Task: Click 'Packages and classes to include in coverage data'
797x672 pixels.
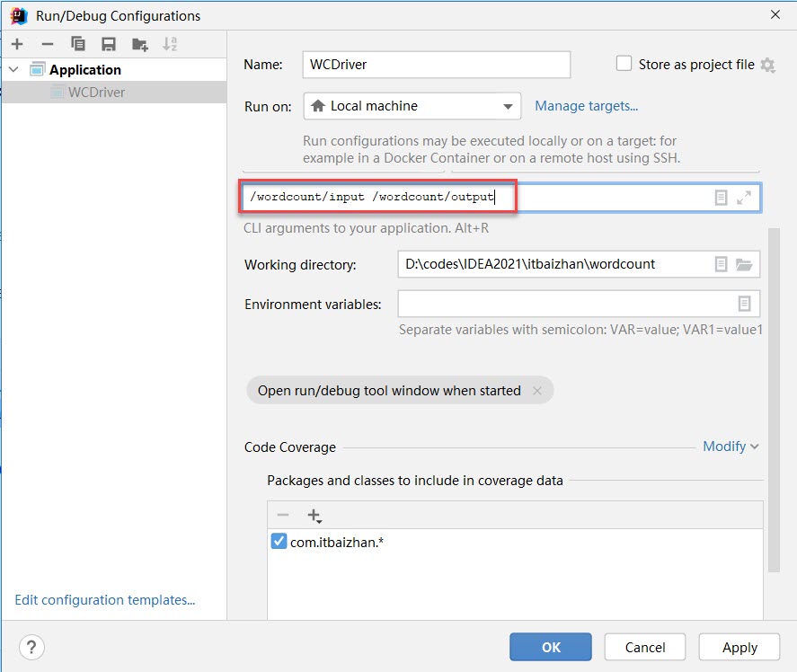Action: pos(415,481)
